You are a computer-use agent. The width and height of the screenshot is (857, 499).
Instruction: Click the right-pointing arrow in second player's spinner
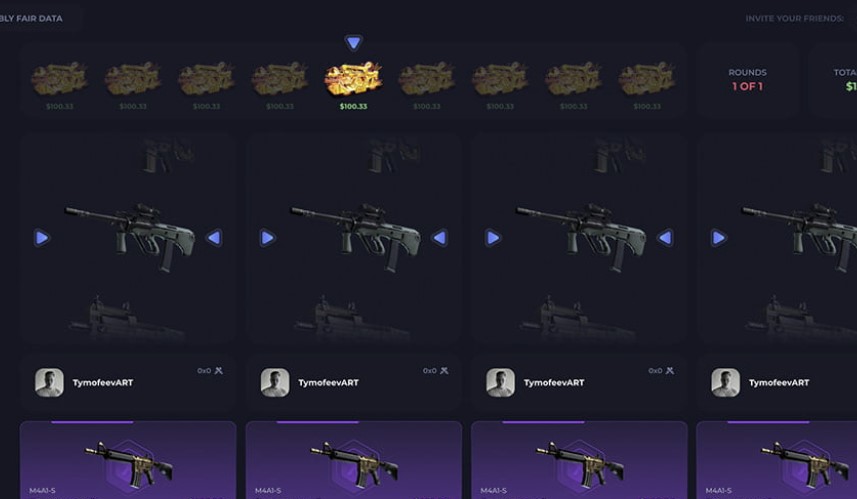point(267,238)
